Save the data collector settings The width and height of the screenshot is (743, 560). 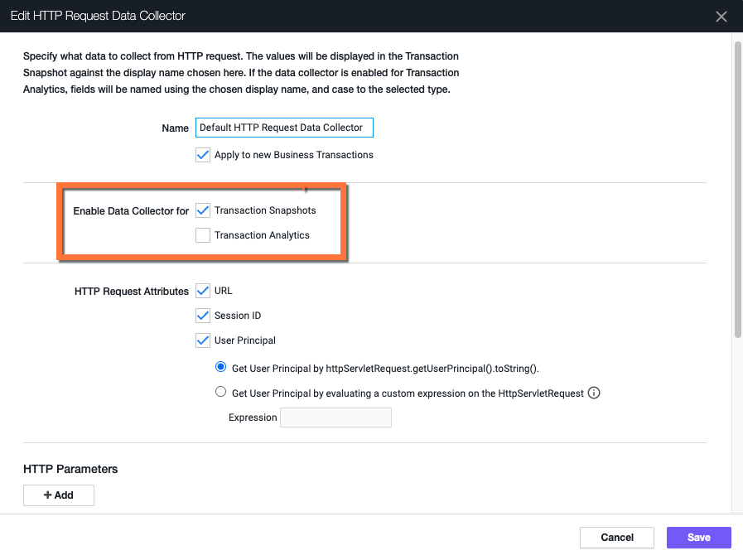click(x=699, y=538)
